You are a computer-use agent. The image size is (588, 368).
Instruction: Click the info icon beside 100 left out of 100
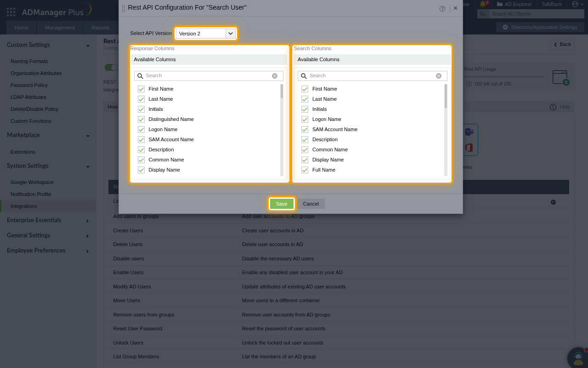tap(469, 84)
